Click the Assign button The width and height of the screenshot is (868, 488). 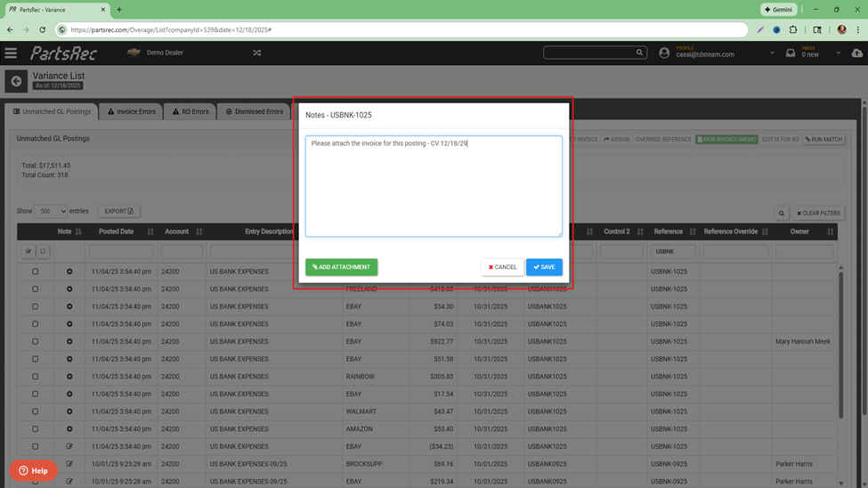617,140
